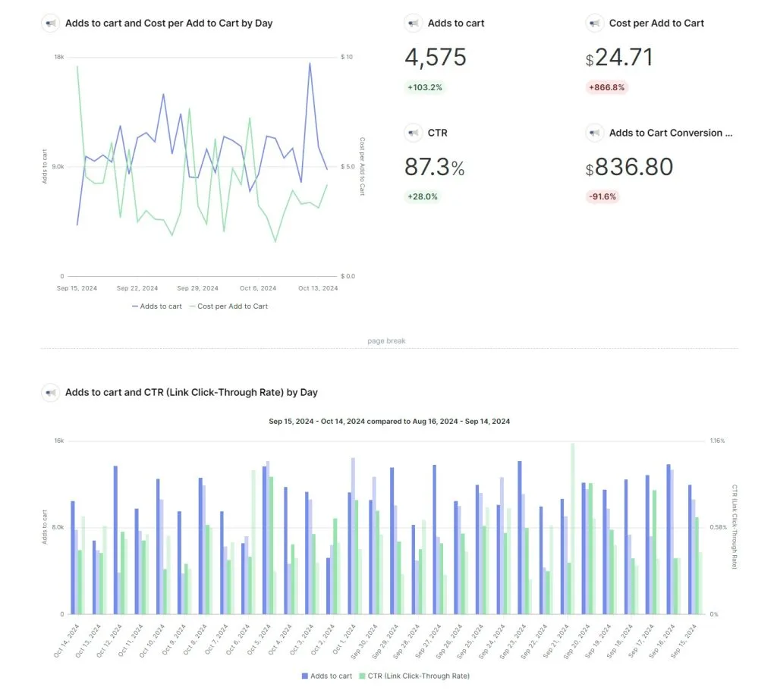Click the +103.2% change badge

(x=425, y=87)
